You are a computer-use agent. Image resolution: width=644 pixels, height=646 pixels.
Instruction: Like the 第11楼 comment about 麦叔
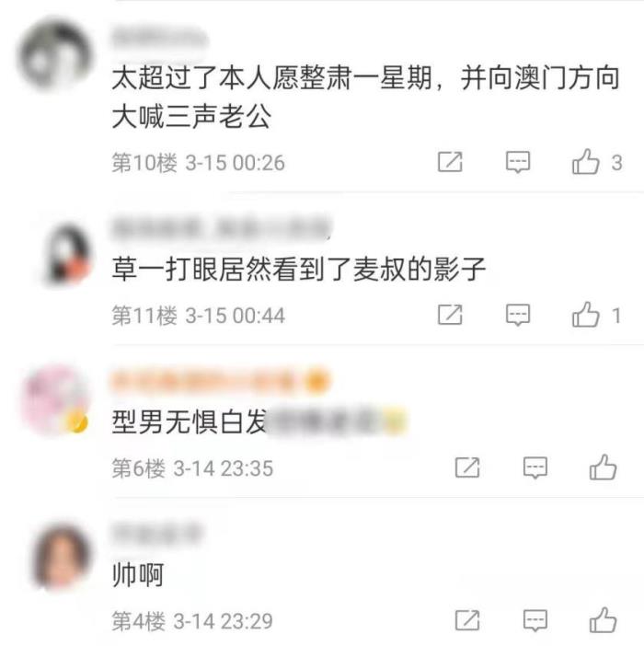(x=585, y=315)
